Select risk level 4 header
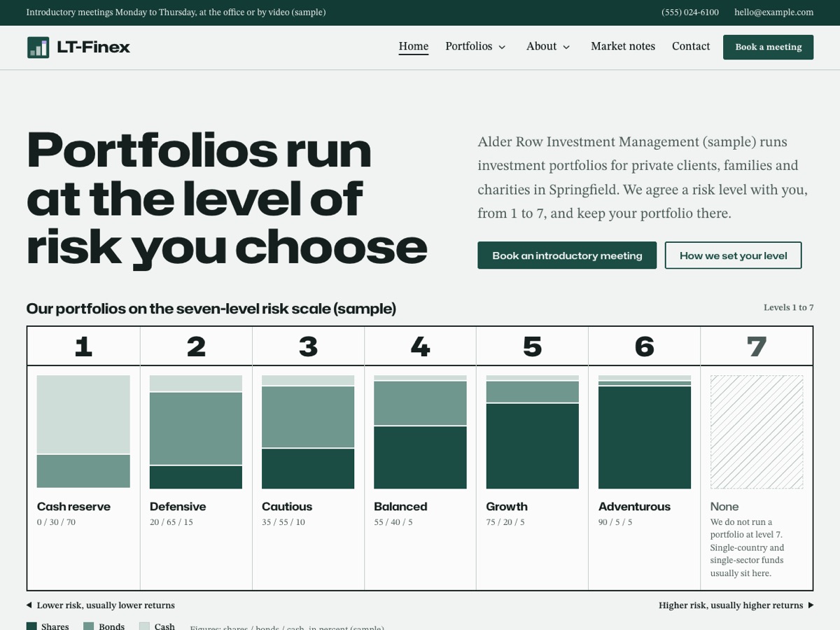 click(420, 346)
